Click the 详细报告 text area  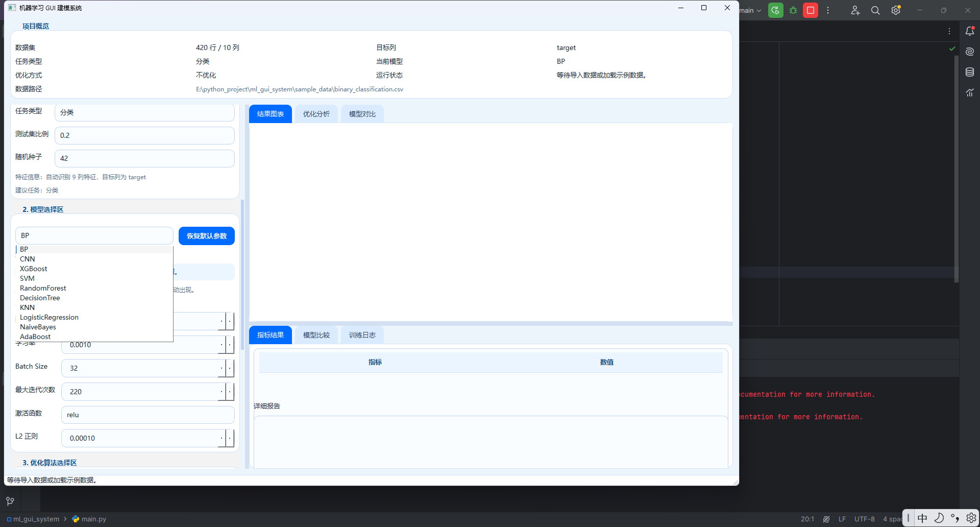491,442
